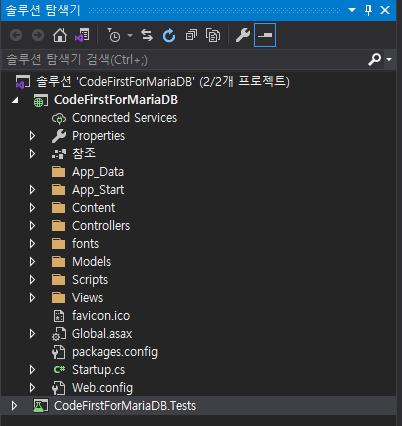Expand the Models folder
Viewport: 402px width, 426px height.
(32, 262)
